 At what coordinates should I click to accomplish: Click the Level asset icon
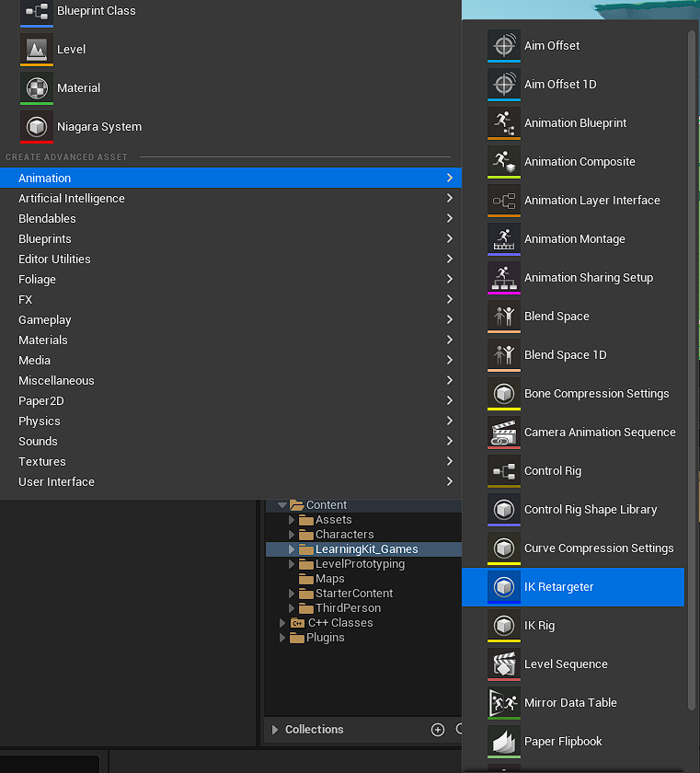tap(37, 50)
